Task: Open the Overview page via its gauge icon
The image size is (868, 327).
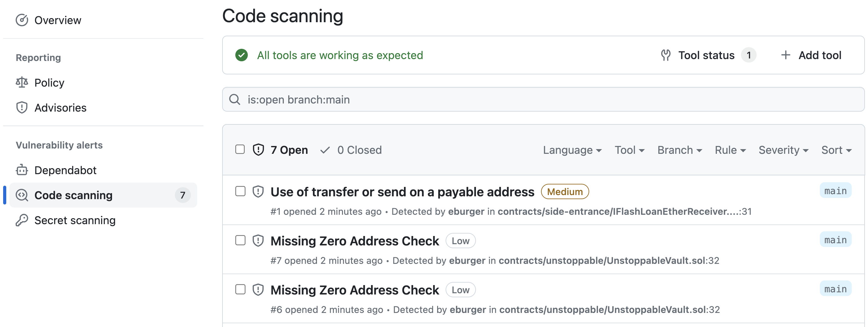Action: click(22, 20)
